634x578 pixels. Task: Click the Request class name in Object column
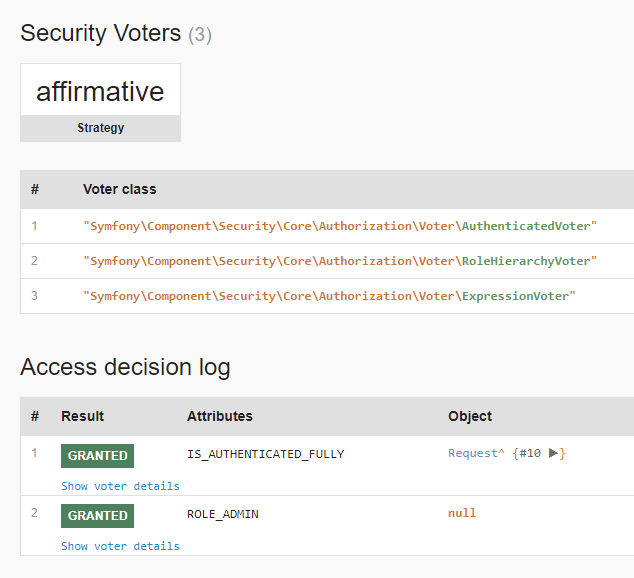click(473, 454)
